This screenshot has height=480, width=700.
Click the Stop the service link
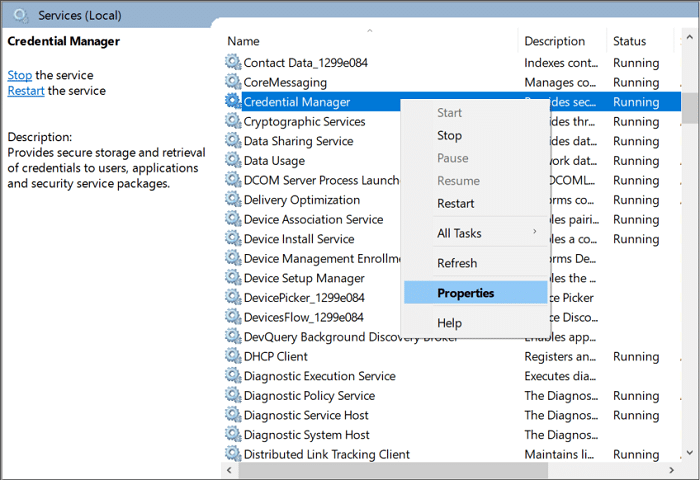(20, 75)
